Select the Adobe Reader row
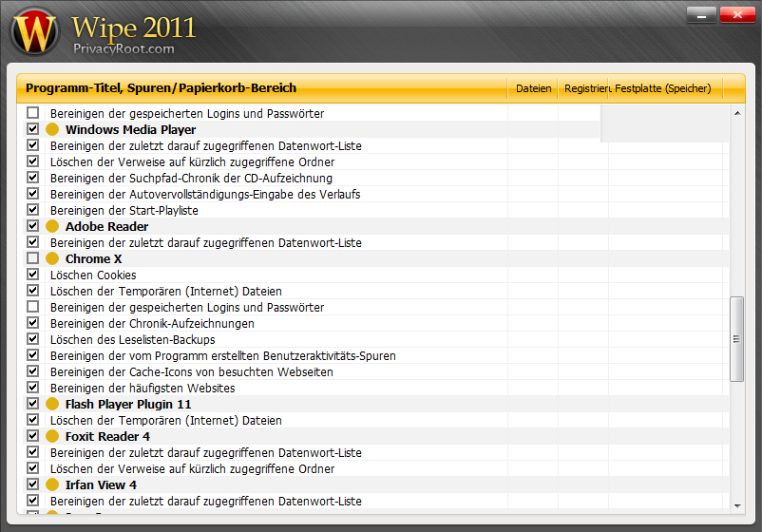The width and height of the screenshot is (762, 532). (x=375, y=226)
